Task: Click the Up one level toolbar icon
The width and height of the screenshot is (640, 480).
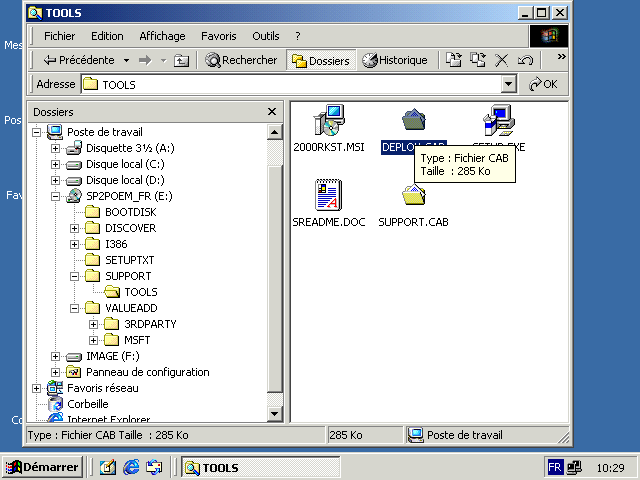Action: point(181,60)
